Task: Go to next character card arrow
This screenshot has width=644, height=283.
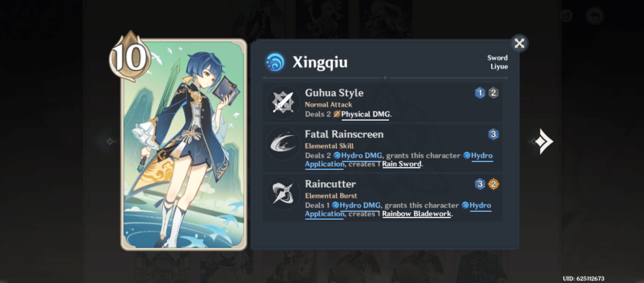Action: [x=543, y=141]
